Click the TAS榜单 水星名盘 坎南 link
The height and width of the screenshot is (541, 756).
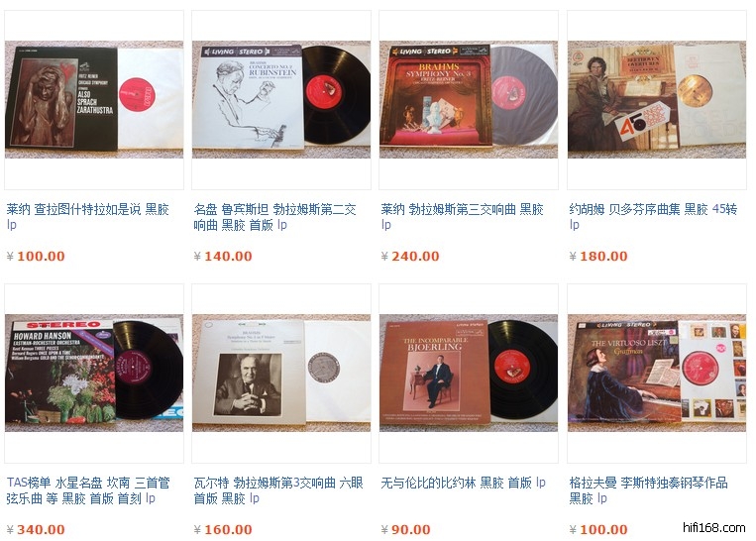88,490
